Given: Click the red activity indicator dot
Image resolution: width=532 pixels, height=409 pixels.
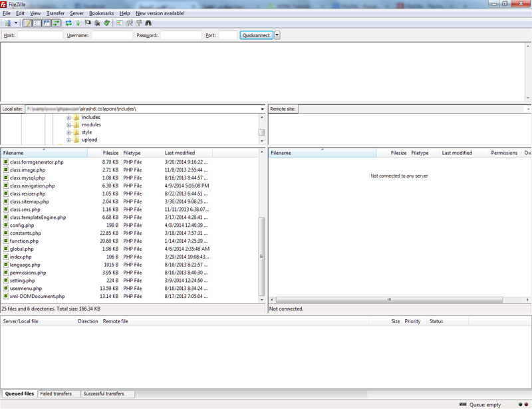Looking at the screenshot, I should pos(526,404).
